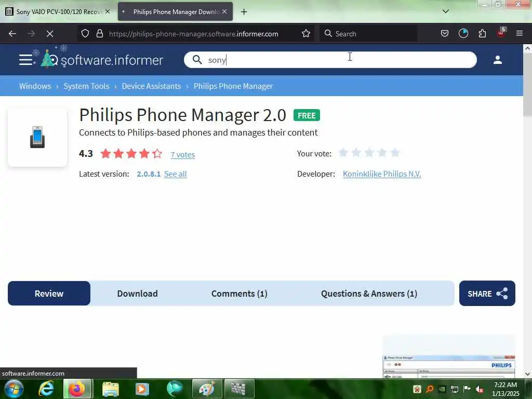The image size is (532, 399).
Task: Open Software Informer site hamburger menu
Action: pyautogui.click(x=26, y=60)
